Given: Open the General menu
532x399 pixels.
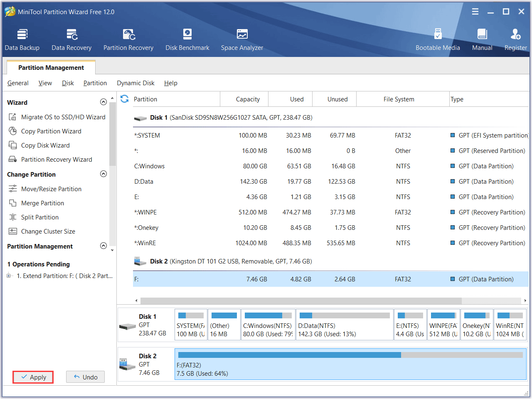Looking at the screenshot, I should click(18, 83).
